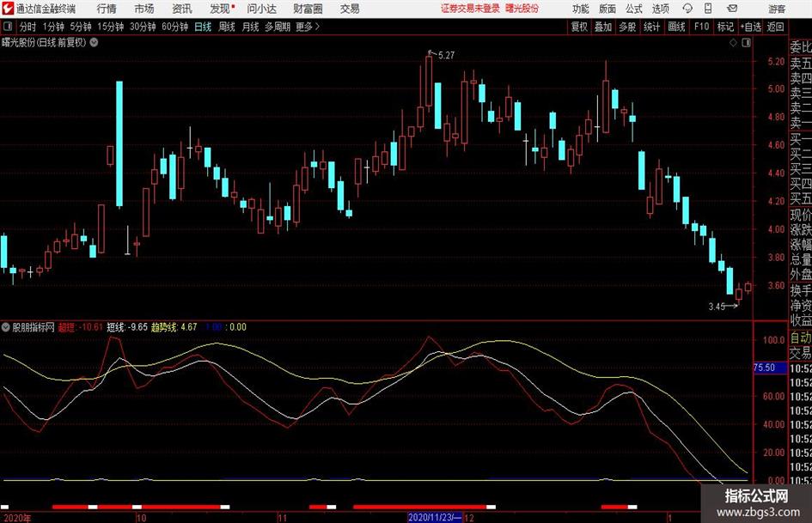Select the 30分钟 period
Viewport: 812px width, 523px height.
click(x=143, y=27)
